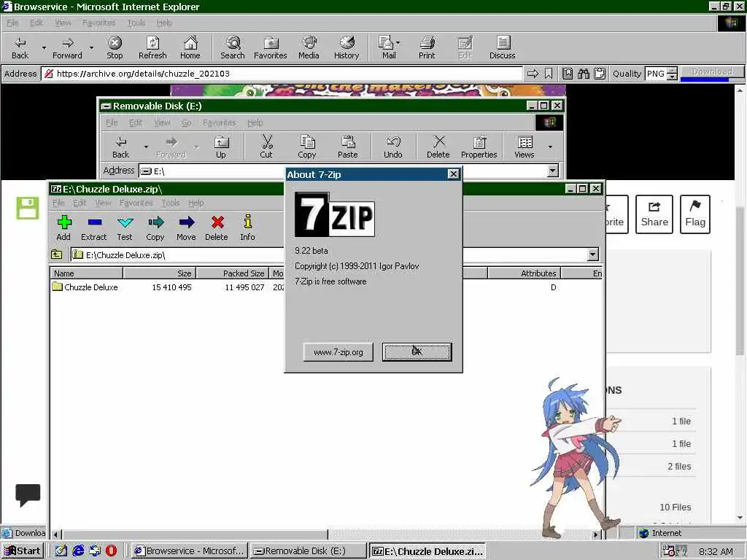Click the green floppy disk icon
The height and width of the screenshot is (560, 747).
click(28, 208)
